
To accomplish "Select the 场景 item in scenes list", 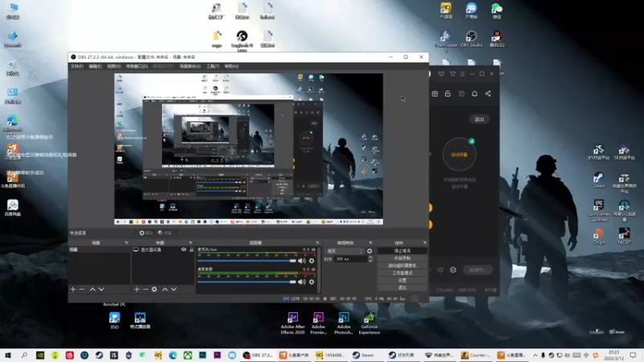I will click(99, 249).
